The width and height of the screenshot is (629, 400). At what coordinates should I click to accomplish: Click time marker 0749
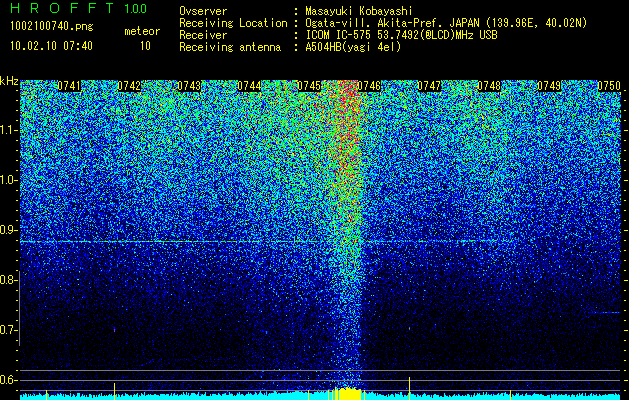point(549,86)
